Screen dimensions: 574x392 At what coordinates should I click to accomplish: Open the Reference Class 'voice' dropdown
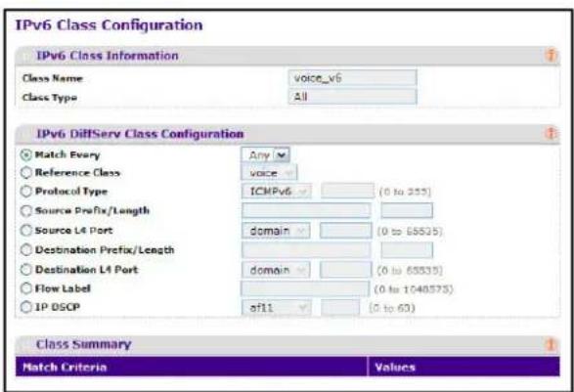coord(269,173)
